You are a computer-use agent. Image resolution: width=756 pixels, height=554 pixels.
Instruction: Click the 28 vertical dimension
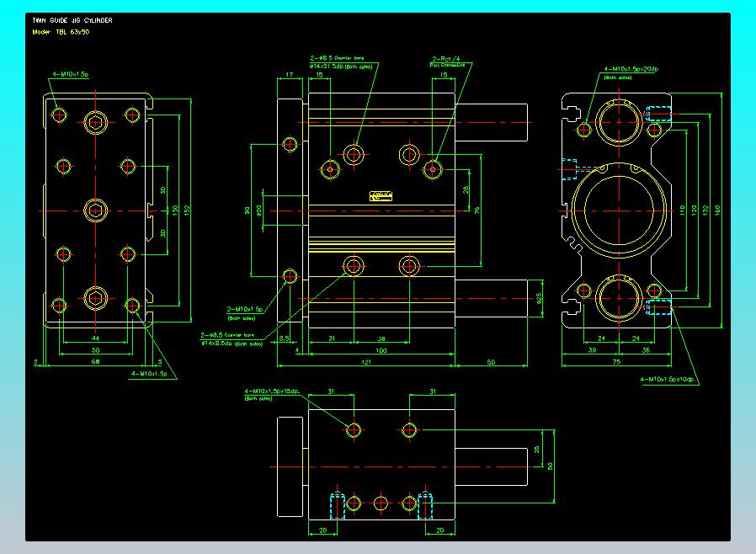[466, 190]
